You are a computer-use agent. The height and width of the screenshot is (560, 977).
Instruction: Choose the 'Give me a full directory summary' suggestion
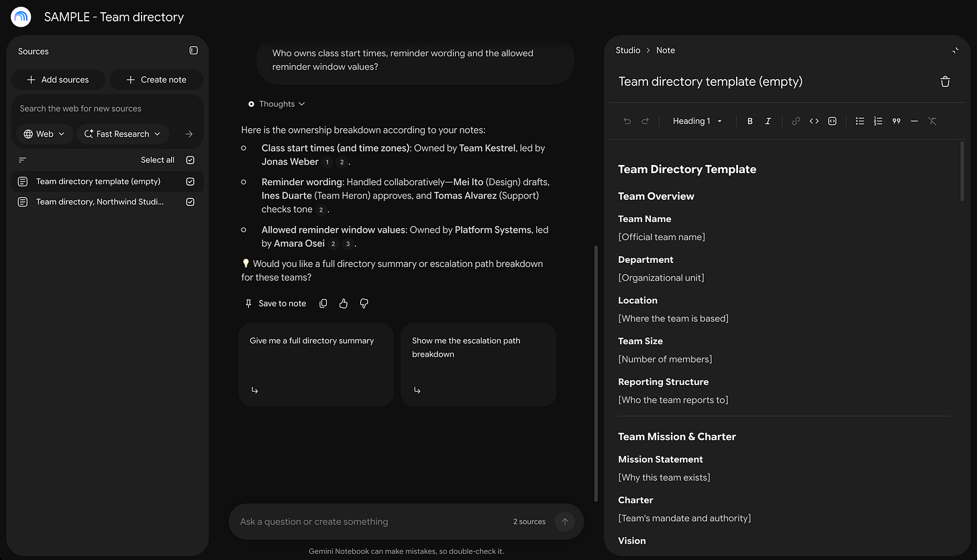click(x=316, y=364)
